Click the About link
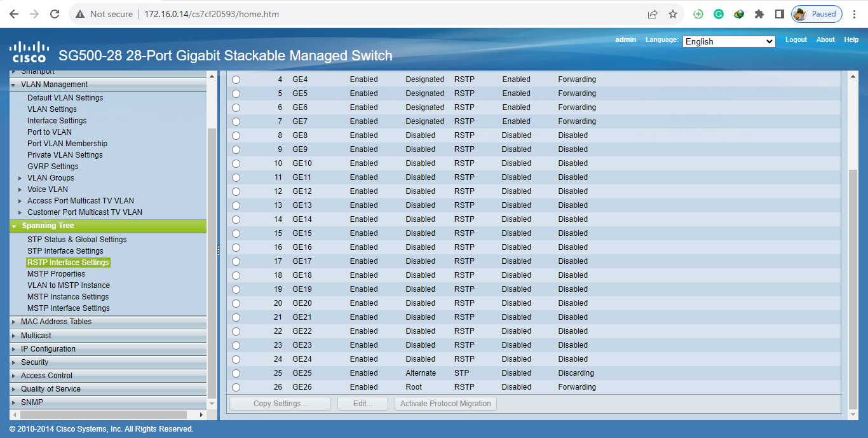Image resolution: width=868 pixels, height=438 pixels. point(825,39)
